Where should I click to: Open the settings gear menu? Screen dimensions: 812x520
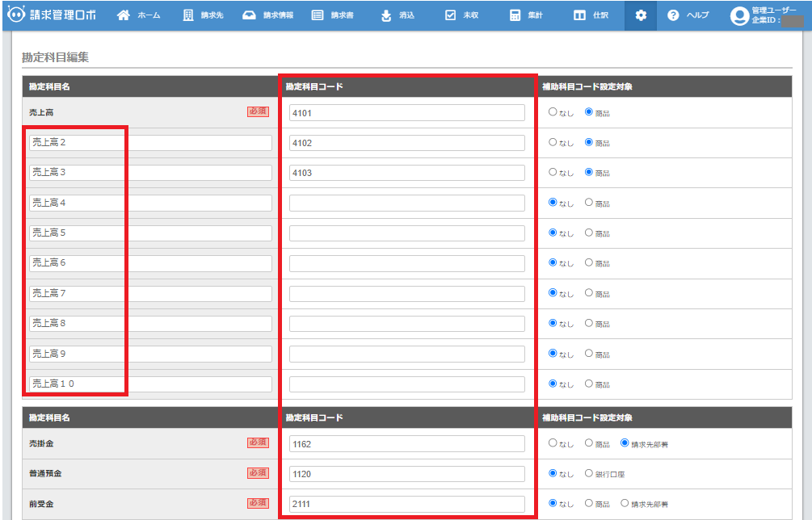641,15
